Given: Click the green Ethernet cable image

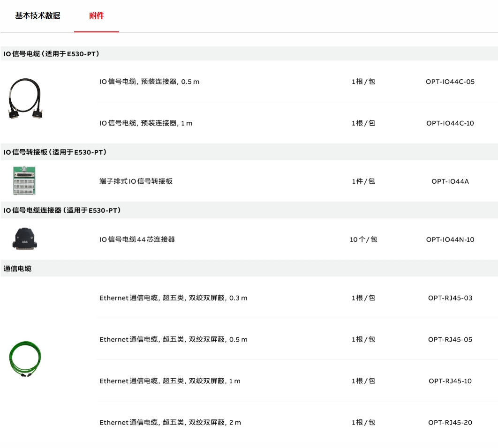Looking at the screenshot, I should [x=25, y=359].
